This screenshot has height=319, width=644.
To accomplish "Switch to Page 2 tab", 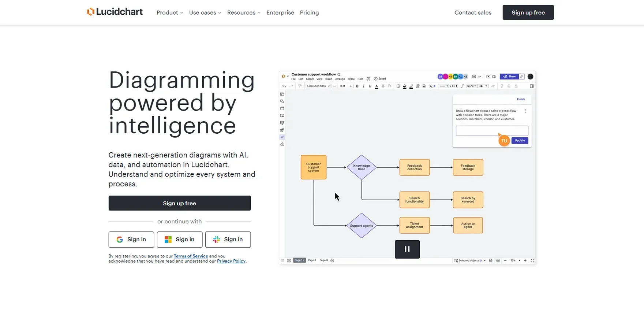I will [312, 260].
